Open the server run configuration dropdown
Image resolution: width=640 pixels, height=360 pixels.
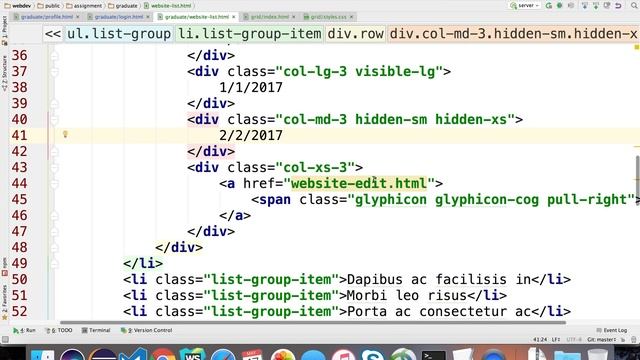[x=524, y=5]
